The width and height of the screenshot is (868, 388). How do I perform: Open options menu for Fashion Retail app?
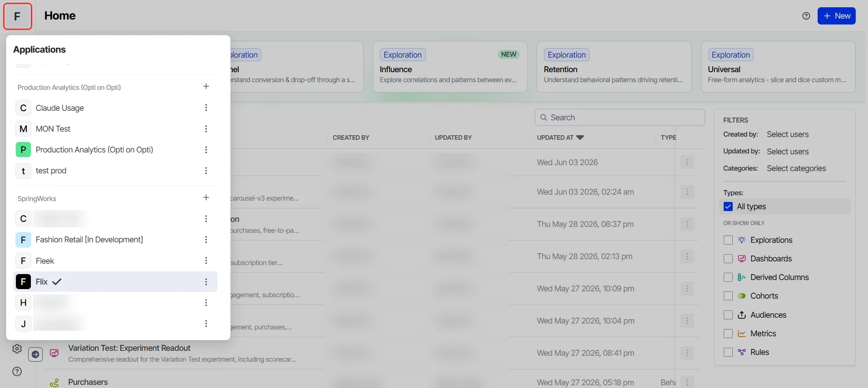click(x=206, y=240)
